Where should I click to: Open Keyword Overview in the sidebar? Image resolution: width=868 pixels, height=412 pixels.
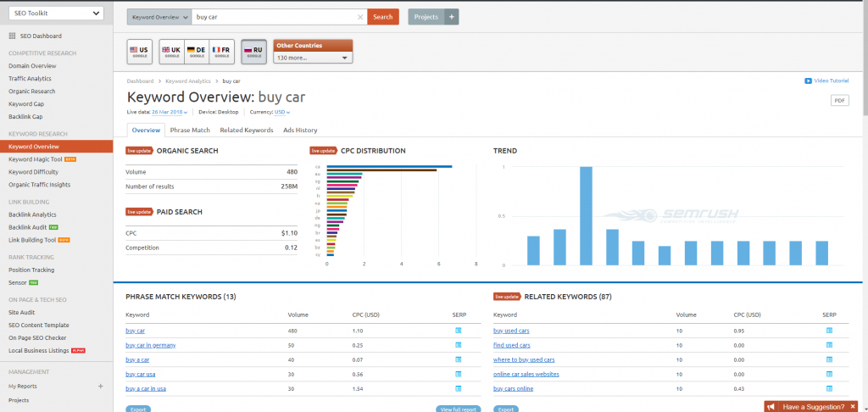pos(57,147)
